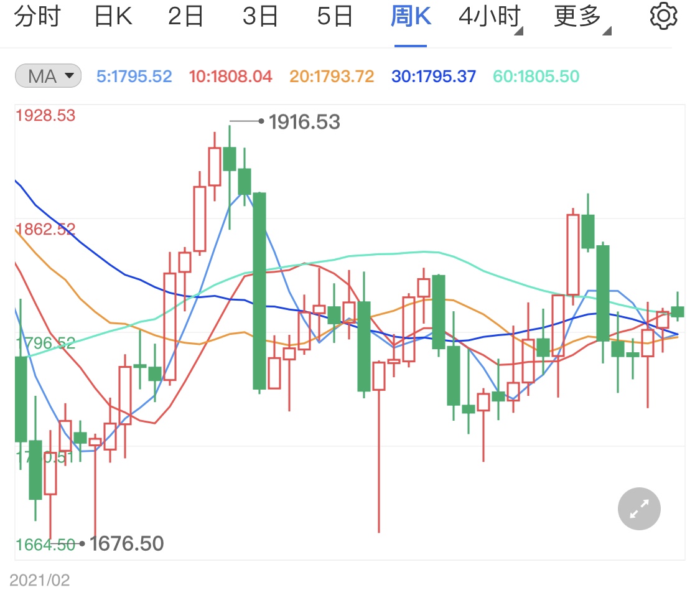Click MA60 value 60:1805.50
Viewport: 700px width, 595px height.
pyautogui.click(x=536, y=77)
